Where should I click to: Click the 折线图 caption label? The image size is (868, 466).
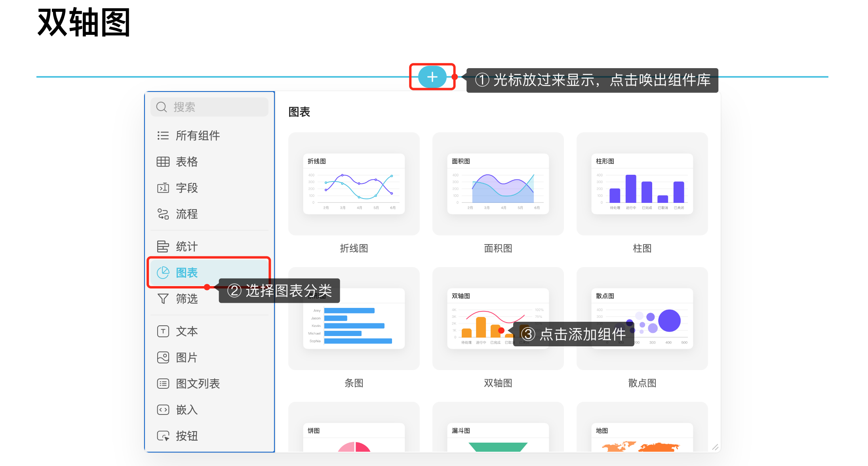(354, 248)
